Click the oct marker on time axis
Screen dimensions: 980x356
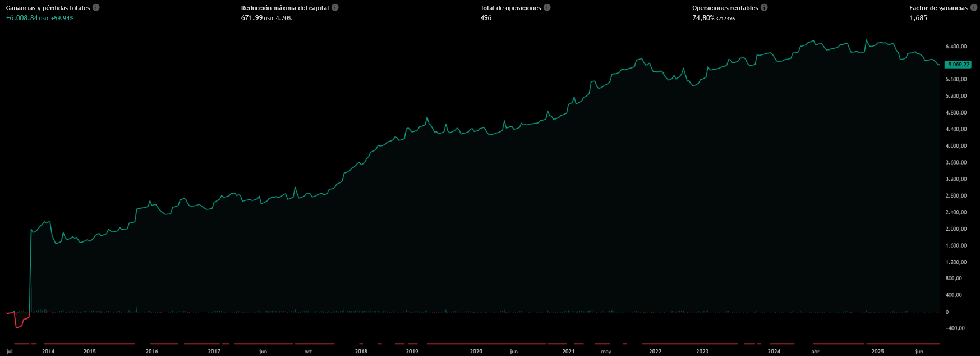pos(308,352)
